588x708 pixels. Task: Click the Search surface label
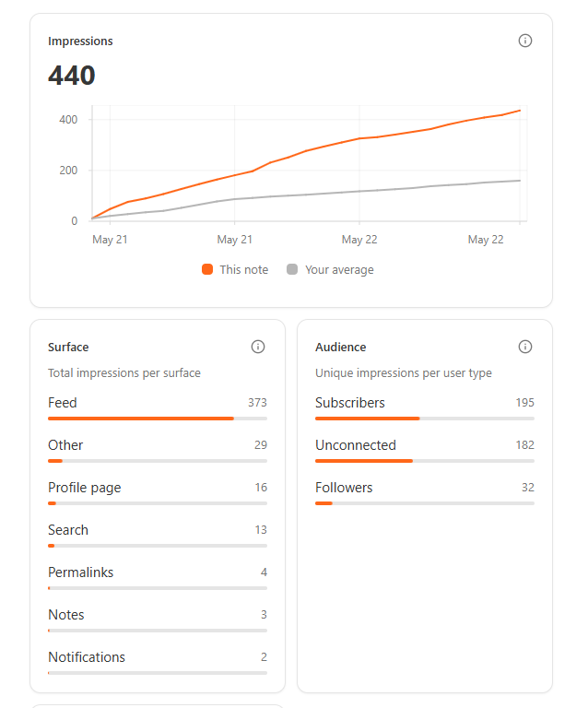(x=68, y=530)
